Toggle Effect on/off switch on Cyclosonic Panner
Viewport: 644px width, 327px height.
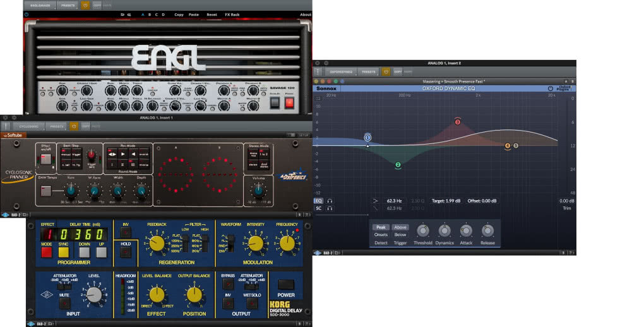45,159
